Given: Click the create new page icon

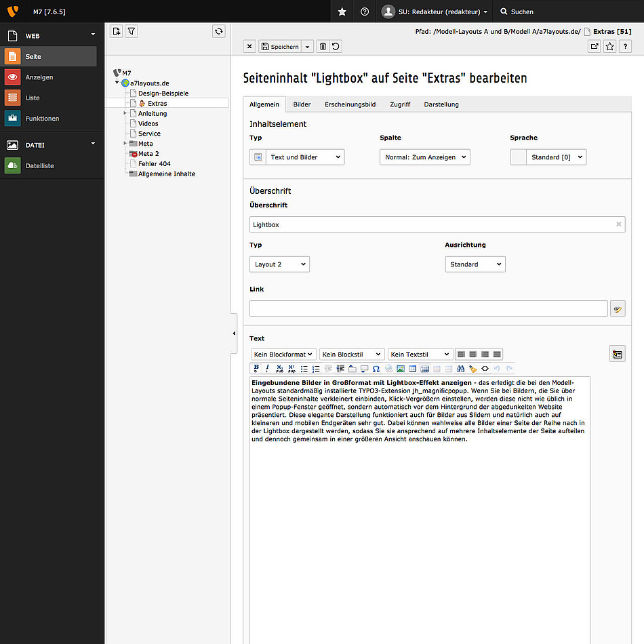Looking at the screenshot, I should click(117, 31).
